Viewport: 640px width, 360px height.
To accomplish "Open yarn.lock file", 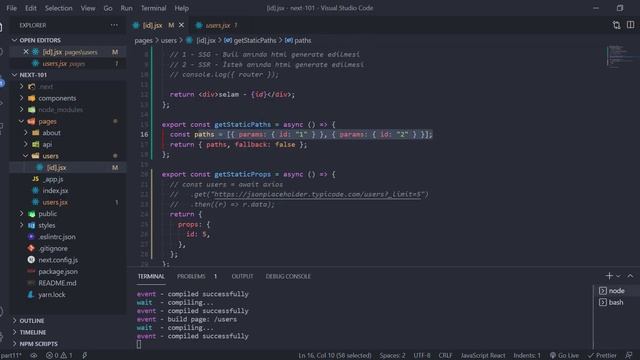I will pyautogui.click(x=52, y=294).
